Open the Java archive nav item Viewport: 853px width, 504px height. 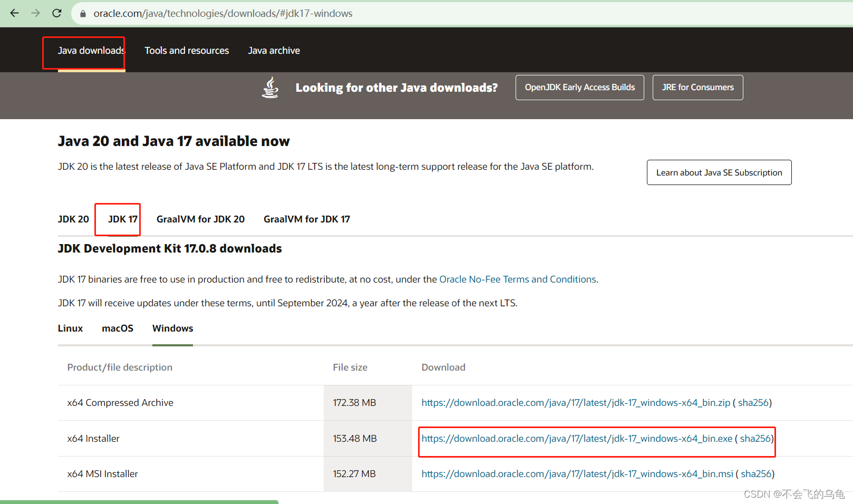[274, 51]
